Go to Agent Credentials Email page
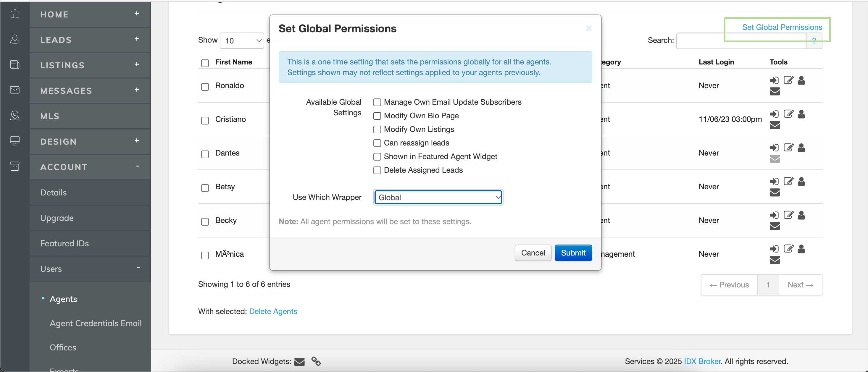The image size is (868, 372). 95,323
